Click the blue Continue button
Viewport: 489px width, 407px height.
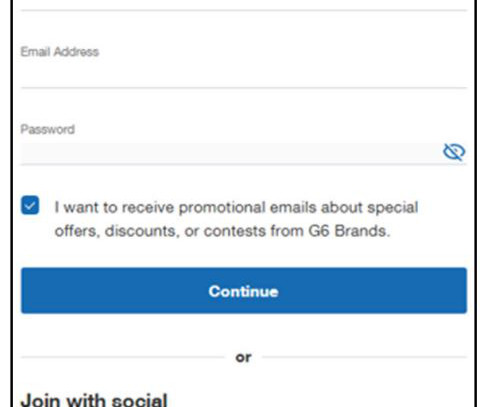pyautogui.click(x=244, y=291)
